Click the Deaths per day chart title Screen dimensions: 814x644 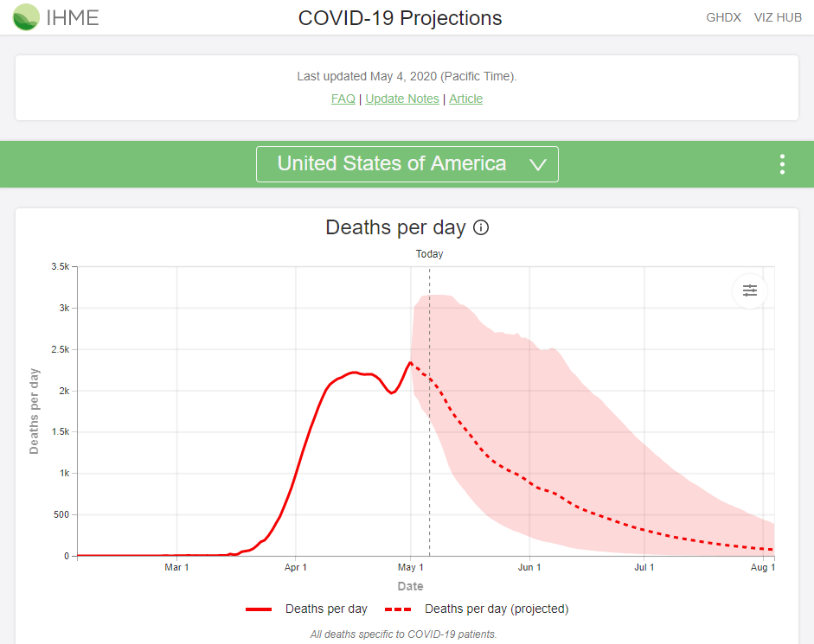[x=395, y=227]
